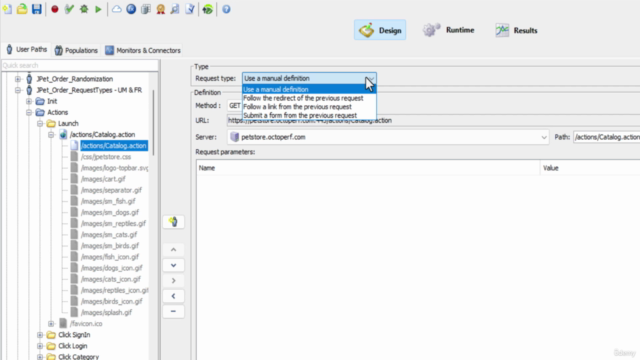Collapse the Actions folder
Image resolution: width=640 pixels, height=360 pixels.
click(29, 112)
